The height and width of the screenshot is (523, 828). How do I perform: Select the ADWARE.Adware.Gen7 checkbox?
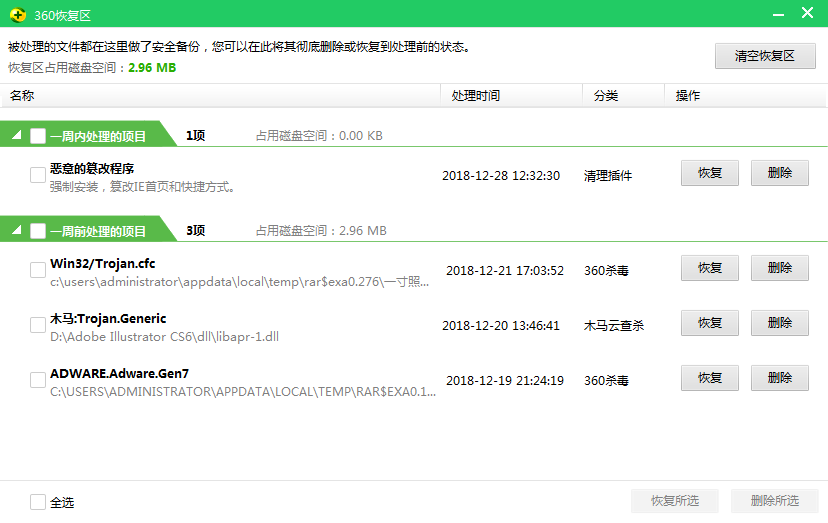pos(37,380)
